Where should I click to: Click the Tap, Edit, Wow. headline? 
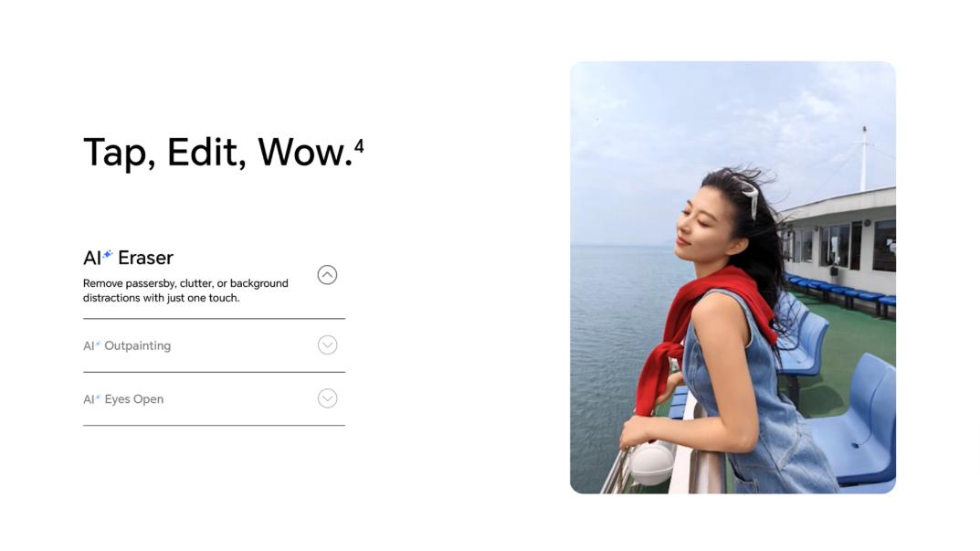[218, 152]
